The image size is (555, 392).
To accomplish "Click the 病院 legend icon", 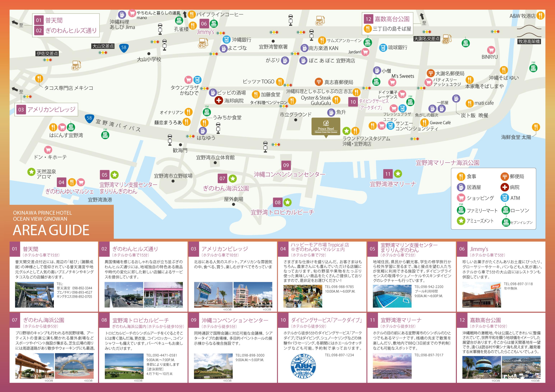I will tap(505, 187).
